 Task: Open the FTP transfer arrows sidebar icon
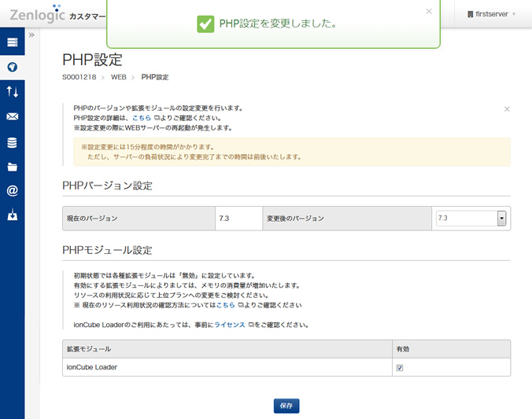(13, 91)
